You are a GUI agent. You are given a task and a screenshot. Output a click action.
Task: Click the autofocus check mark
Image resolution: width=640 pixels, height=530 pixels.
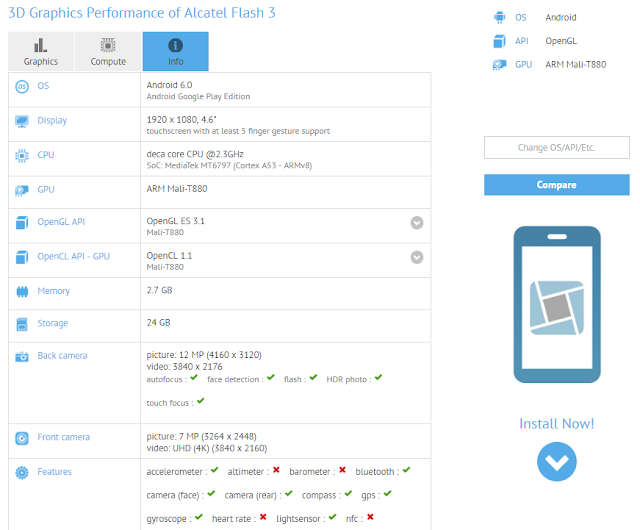point(194,377)
